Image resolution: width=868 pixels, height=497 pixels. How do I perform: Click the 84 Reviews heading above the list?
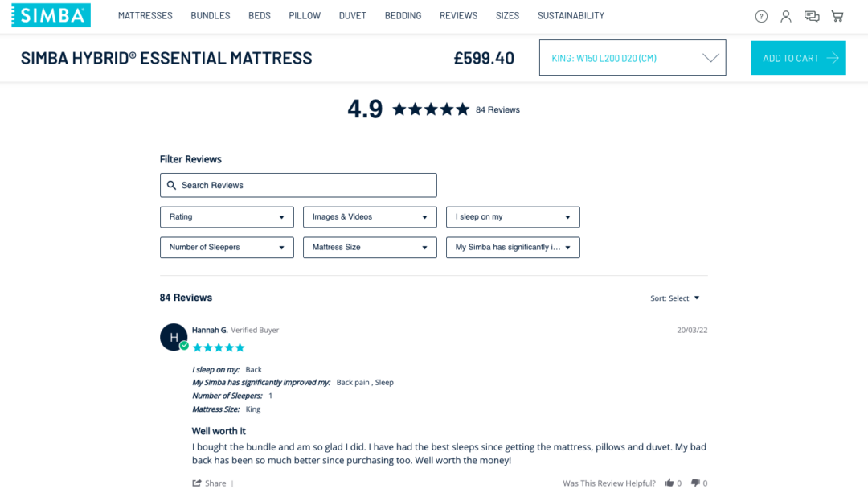[x=186, y=298]
